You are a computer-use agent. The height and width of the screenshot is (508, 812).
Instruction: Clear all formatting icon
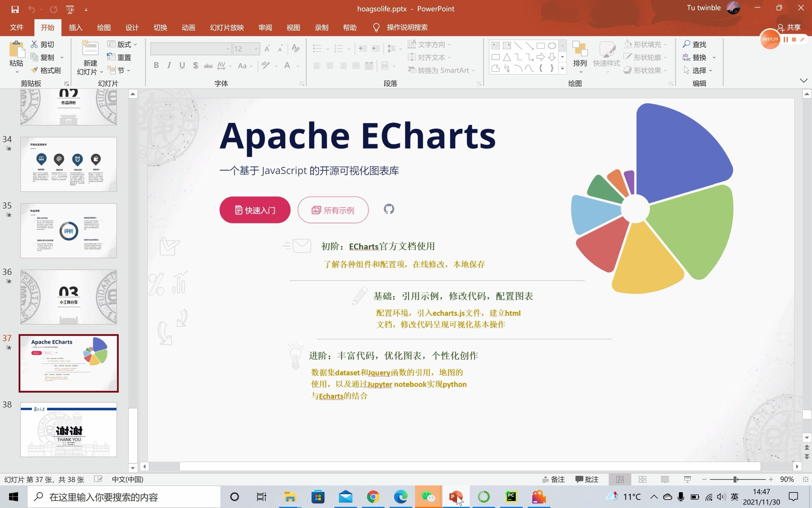coord(295,49)
